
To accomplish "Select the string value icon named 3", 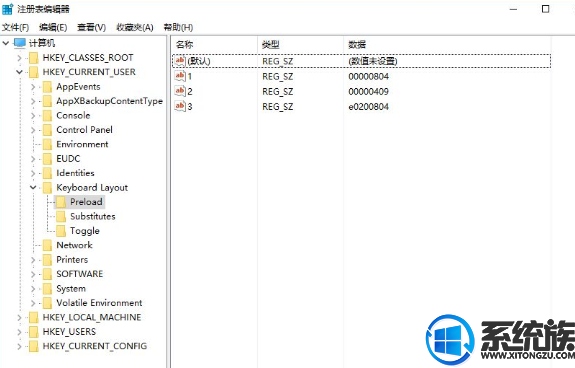I will click(x=180, y=106).
